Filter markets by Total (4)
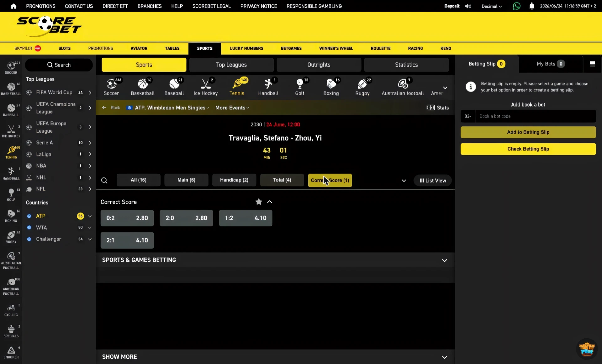Viewport: 602px width, 364px height. point(282,180)
